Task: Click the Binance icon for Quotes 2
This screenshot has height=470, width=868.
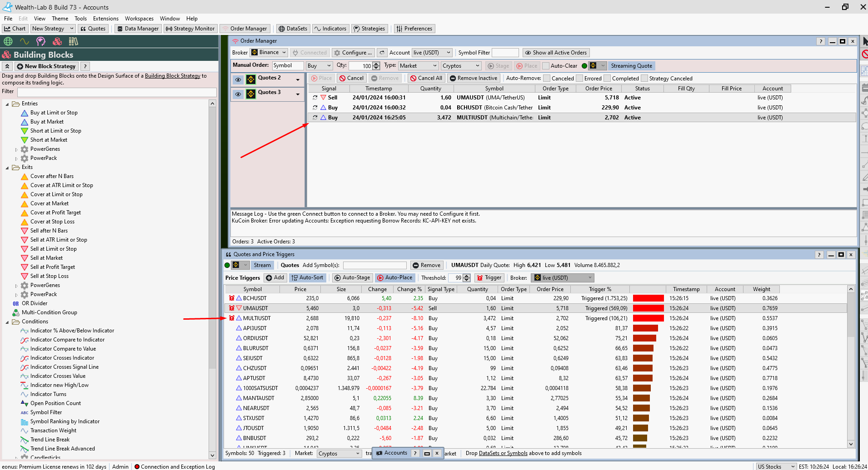Action: tap(251, 79)
